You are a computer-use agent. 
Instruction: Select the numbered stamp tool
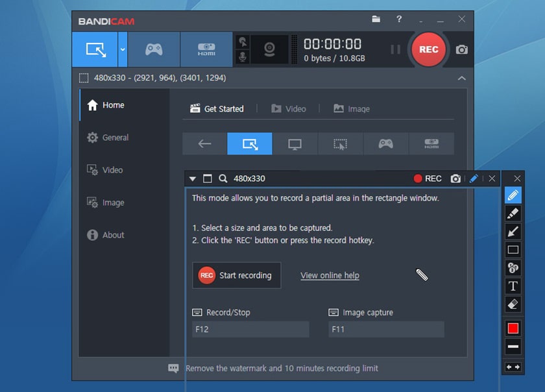[513, 267]
